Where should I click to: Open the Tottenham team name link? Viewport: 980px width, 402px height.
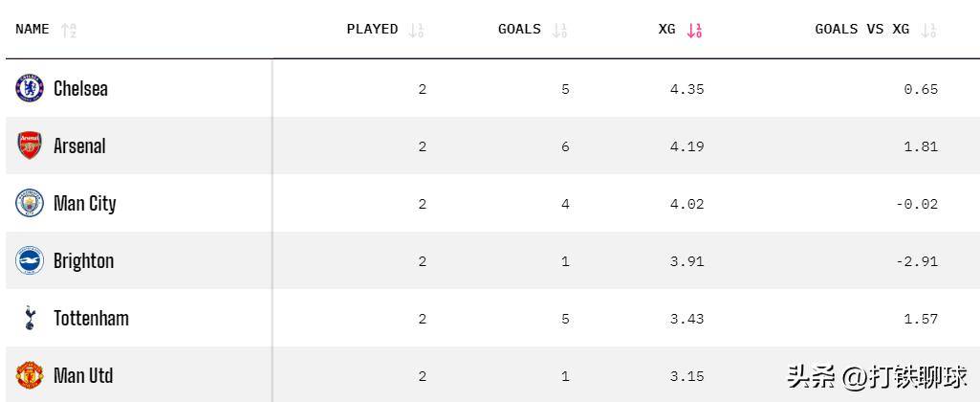pos(91,318)
